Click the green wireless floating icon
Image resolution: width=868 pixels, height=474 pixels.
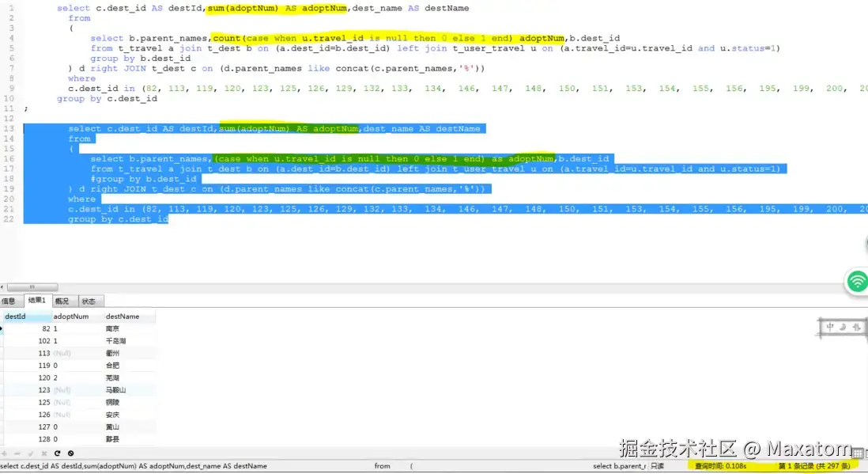(858, 281)
